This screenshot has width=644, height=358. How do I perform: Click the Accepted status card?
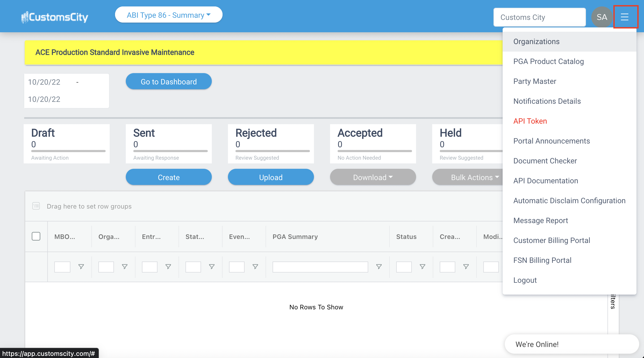point(373,144)
